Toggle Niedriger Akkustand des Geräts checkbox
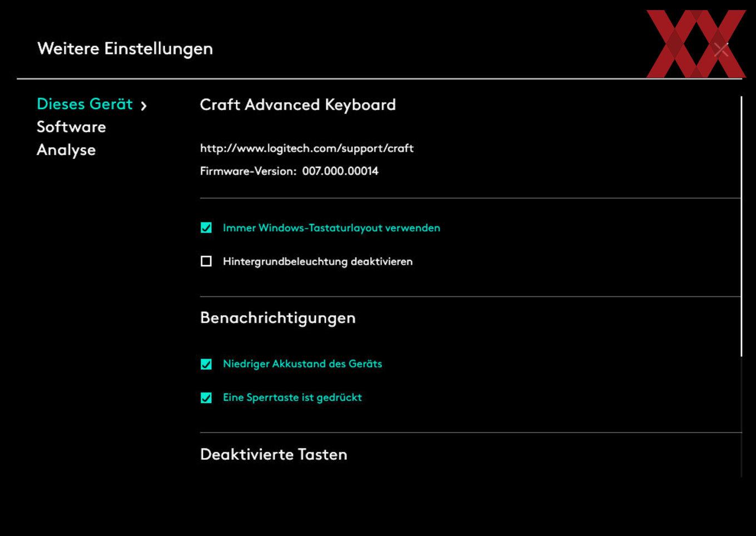The image size is (756, 536). click(206, 364)
